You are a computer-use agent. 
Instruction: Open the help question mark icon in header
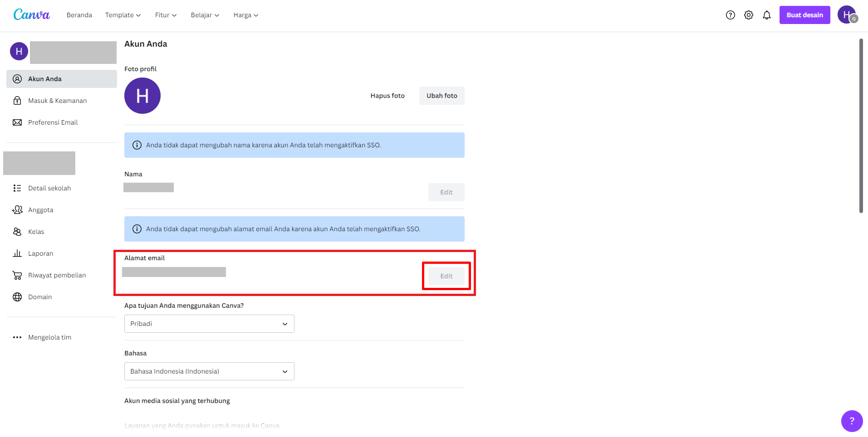click(x=730, y=15)
